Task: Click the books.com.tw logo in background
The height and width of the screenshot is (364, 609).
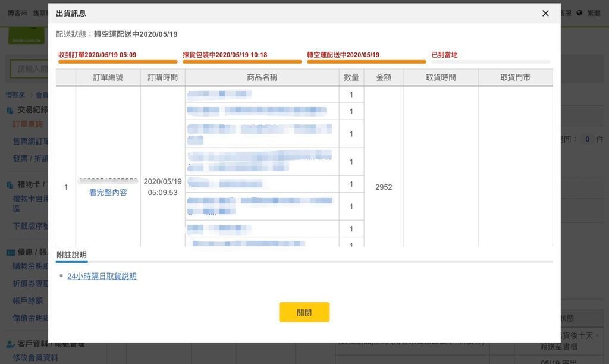Action: click(26, 36)
